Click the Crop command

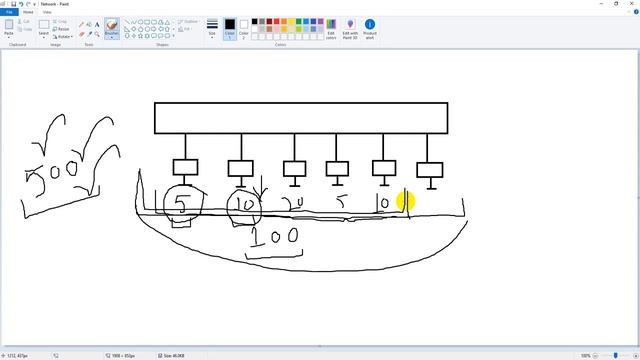pyautogui.click(x=60, y=22)
